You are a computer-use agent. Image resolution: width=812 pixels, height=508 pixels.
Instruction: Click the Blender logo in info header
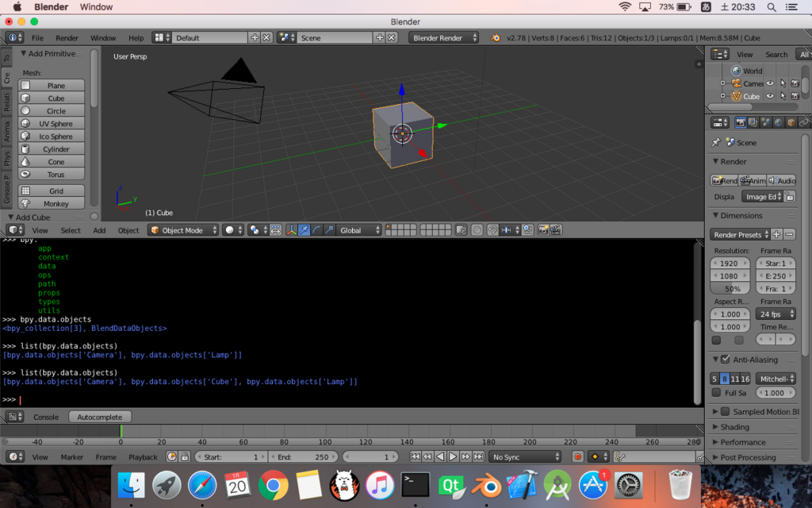[496, 38]
